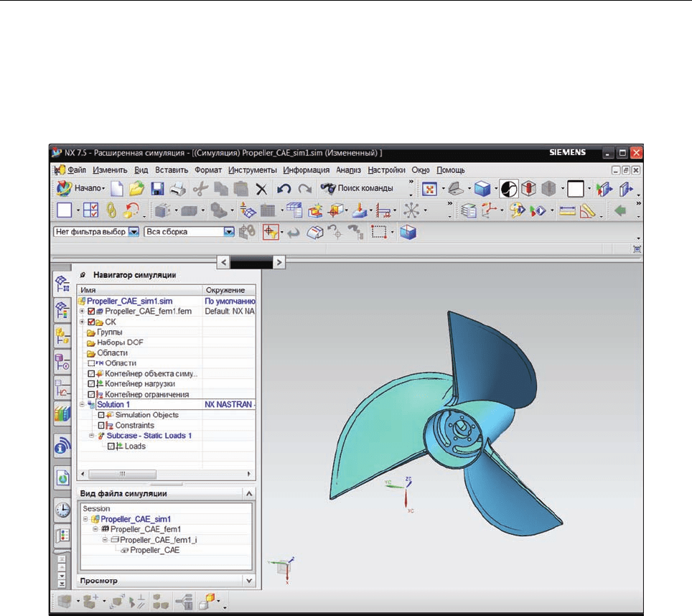Image resolution: width=692 pixels, height=616 pixels.
Task: Expand the Propeller_CAE_fem1.fem tree node
Action: tap(82, 311)
